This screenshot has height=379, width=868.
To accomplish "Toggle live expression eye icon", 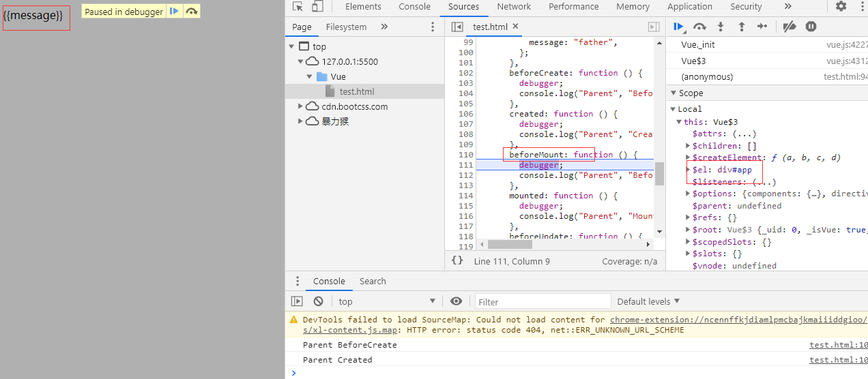I will click(456, 301).
